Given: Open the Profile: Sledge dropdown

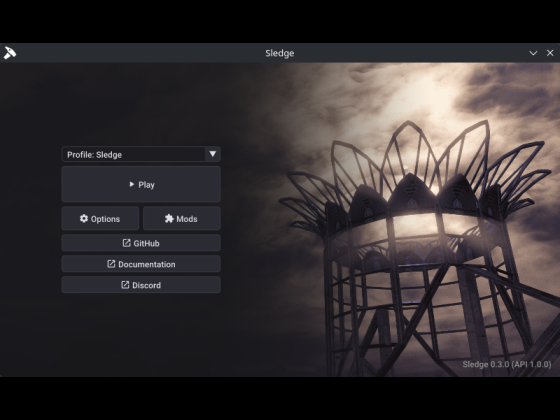Looking at the screenshot, I should (141, 154).
